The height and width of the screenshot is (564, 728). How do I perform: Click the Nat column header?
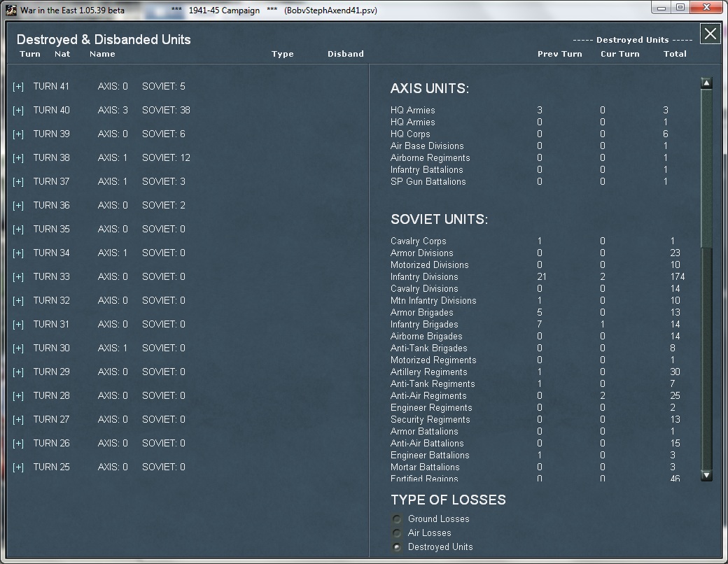click(62, 54)
